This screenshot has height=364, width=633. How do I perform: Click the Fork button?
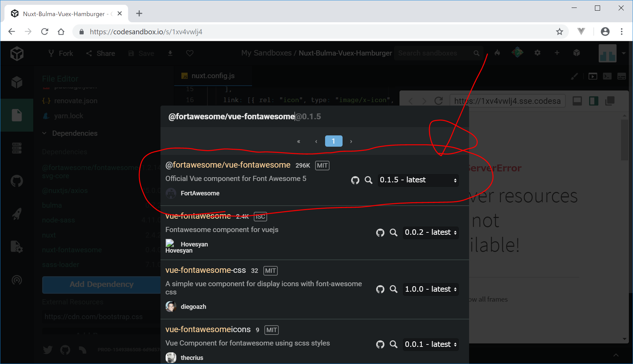click(x=61, y=53)
